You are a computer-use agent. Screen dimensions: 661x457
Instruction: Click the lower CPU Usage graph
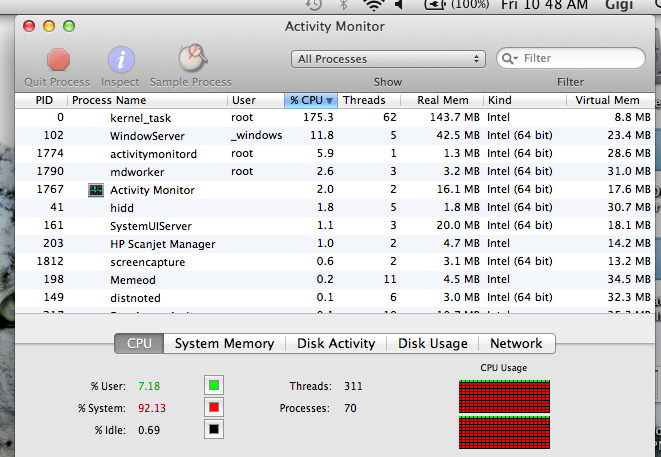coord(504,432)
